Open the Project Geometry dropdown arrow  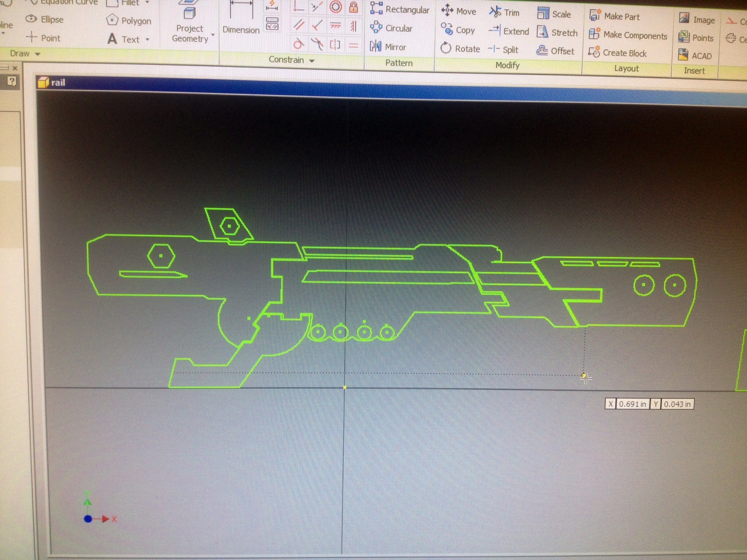tap(213, 35)
